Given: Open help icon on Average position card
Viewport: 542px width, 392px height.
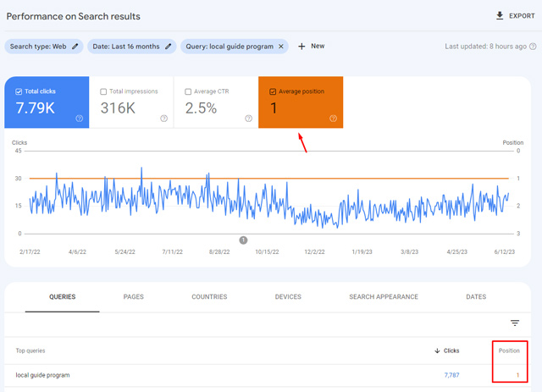Looking at the screenshot, I should [x=333, y=119].
